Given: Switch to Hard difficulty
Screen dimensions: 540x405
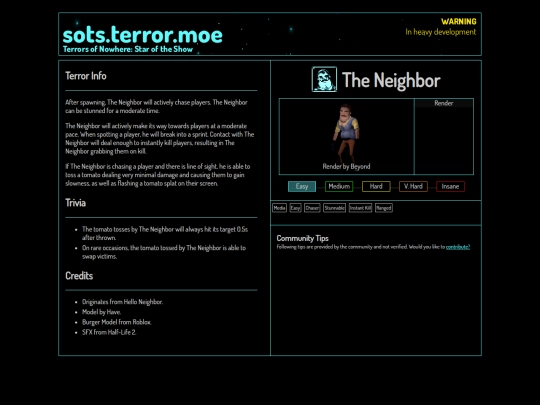Looking at the screenshot, I should coord(376,186).
